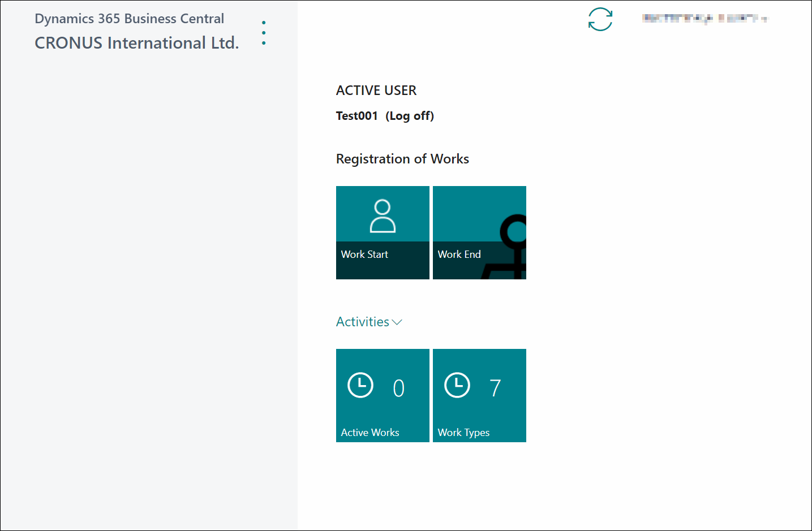Image resolution: width=812 pixels, height=531 pixels.
Task: Click the CRONUS International Ltd. company title
Action: 137,43
